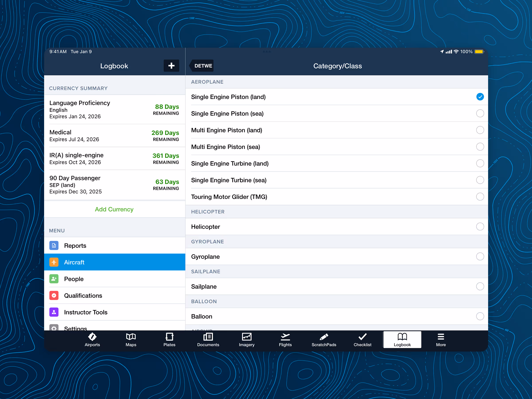
Task: Open the Plates tool
Action: (170, 340)
